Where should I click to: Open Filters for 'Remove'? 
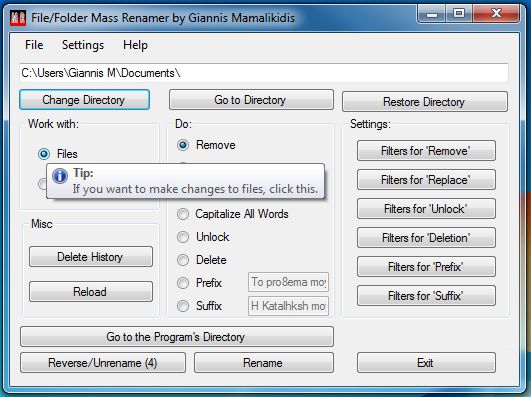pyautogui.click(x=426, y=151)
